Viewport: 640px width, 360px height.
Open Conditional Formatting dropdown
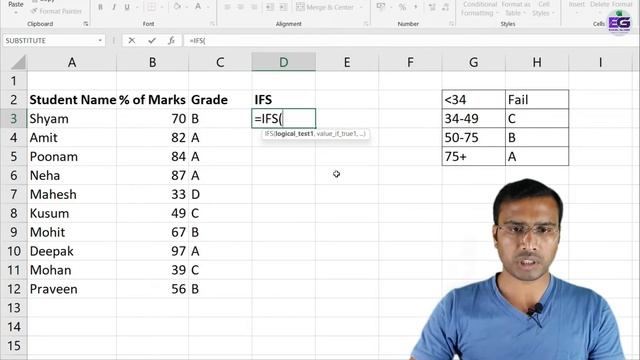479,9
